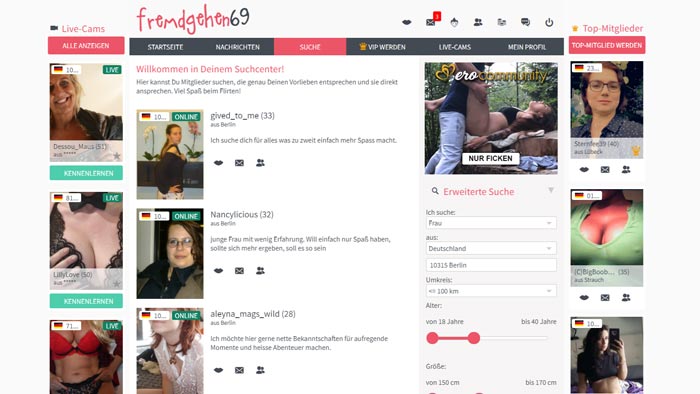Viewport: 700px width, 394px height.
Task: Send a kiss to Sternfee39
Action: 584,170
